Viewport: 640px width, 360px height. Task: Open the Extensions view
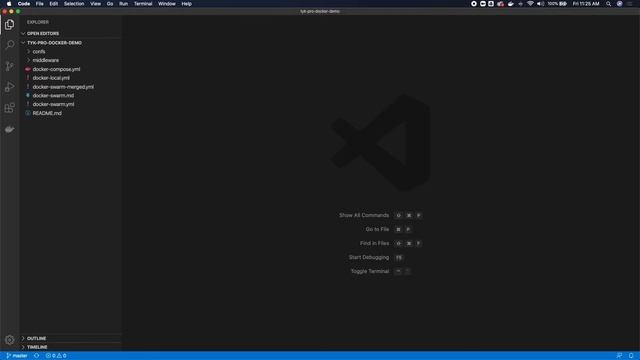coord(9,108)
